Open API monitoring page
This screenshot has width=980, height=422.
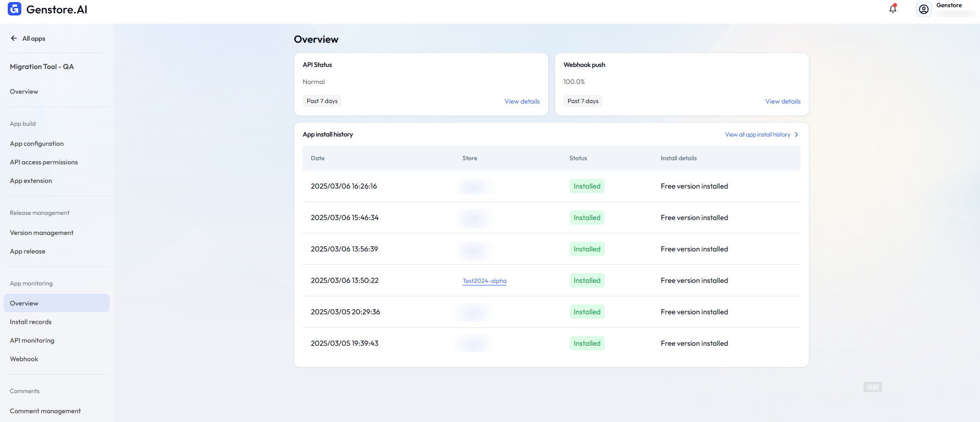tap(32, 341)
